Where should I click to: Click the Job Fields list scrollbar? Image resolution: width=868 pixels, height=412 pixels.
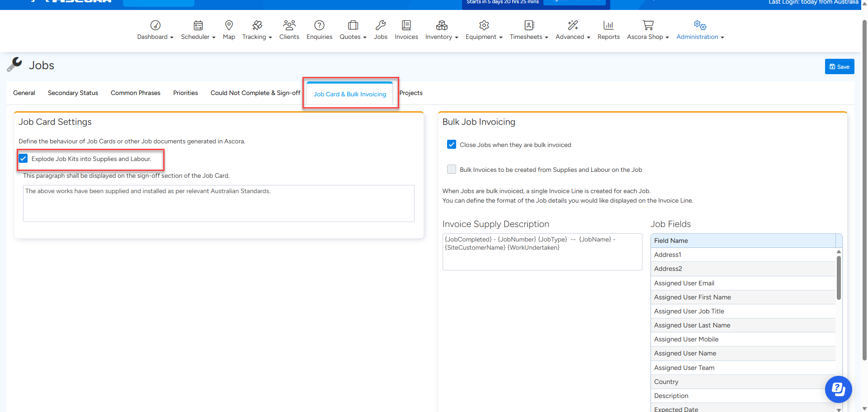click(839, 278)
